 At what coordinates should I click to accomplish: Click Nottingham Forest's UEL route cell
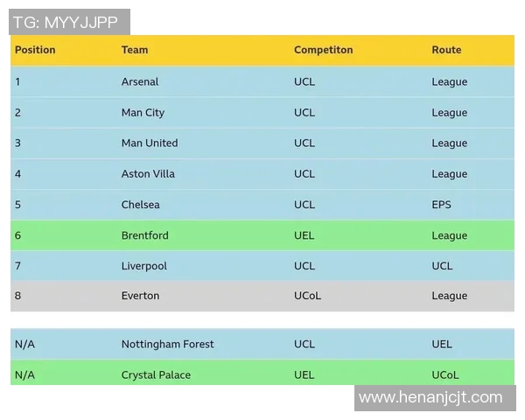coord(442,344)
